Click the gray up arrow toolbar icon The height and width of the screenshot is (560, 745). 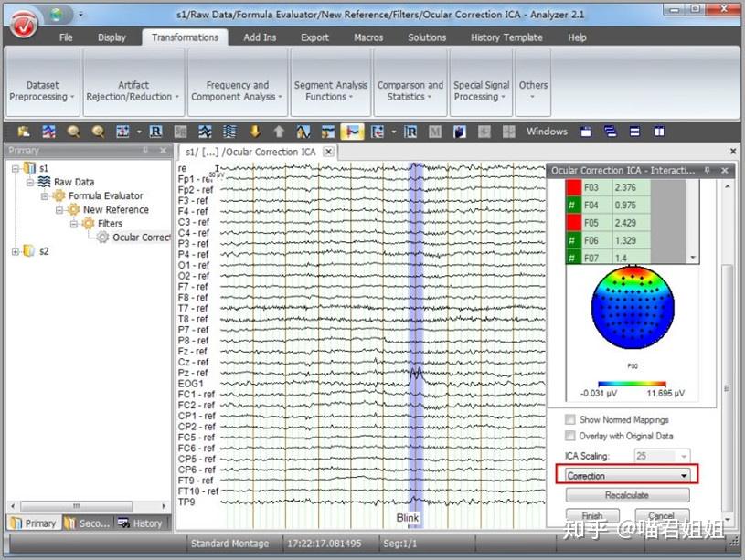279,132
